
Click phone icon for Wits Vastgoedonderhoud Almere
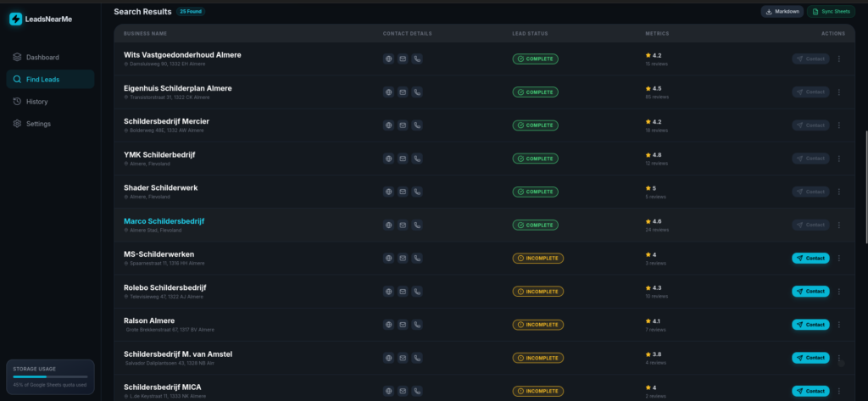coord(417,58)
